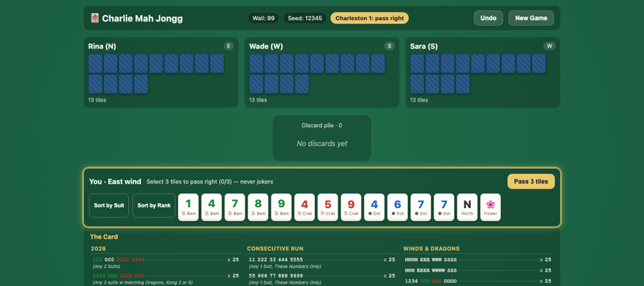The image size is (644, 286).
Task: Click the Wade (W) player name
Action: [x=265, y=46]
